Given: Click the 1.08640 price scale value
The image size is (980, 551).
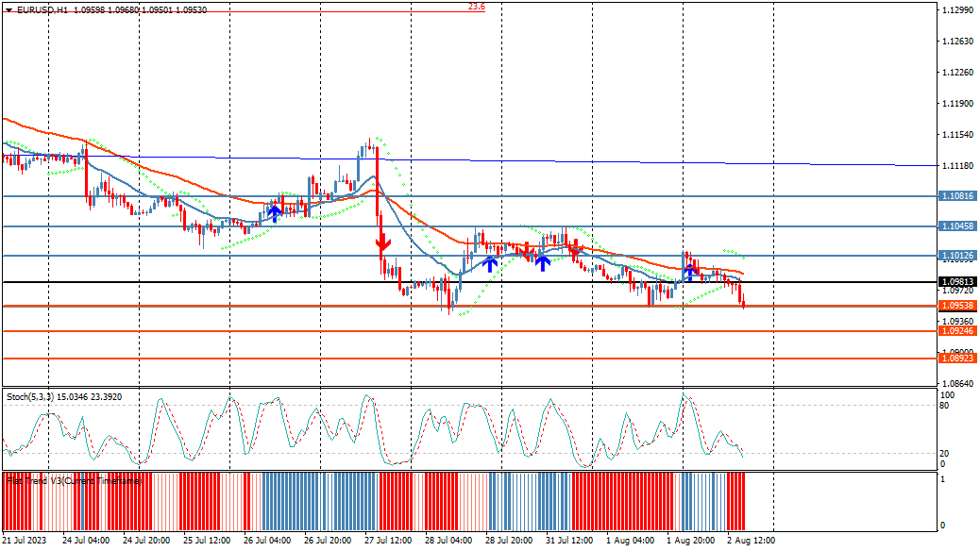Looking at the screenshot, I should point(958,383).
